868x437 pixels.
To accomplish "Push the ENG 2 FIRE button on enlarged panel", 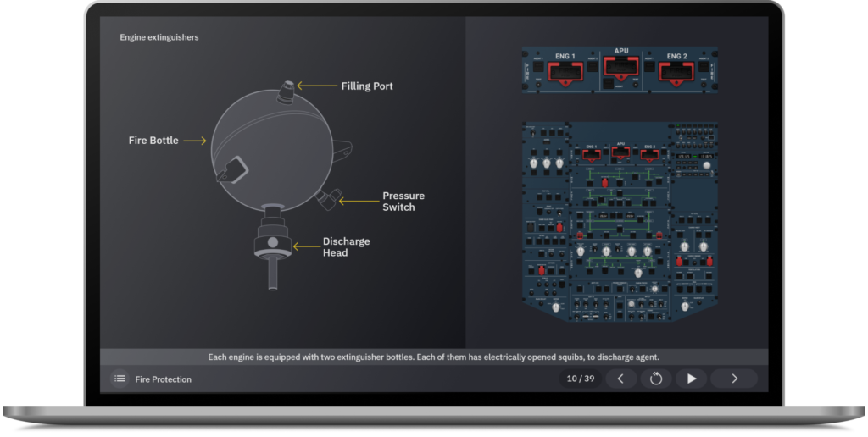I will tap(676, 73).
